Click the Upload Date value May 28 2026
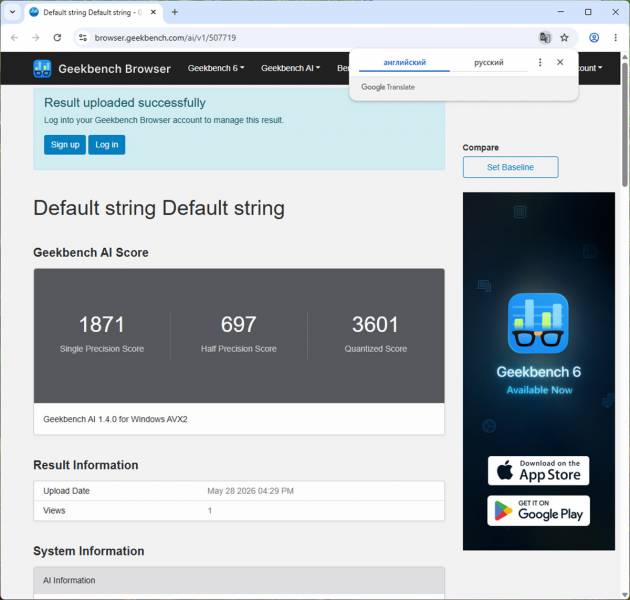630x600 pixels. (250, 491)
